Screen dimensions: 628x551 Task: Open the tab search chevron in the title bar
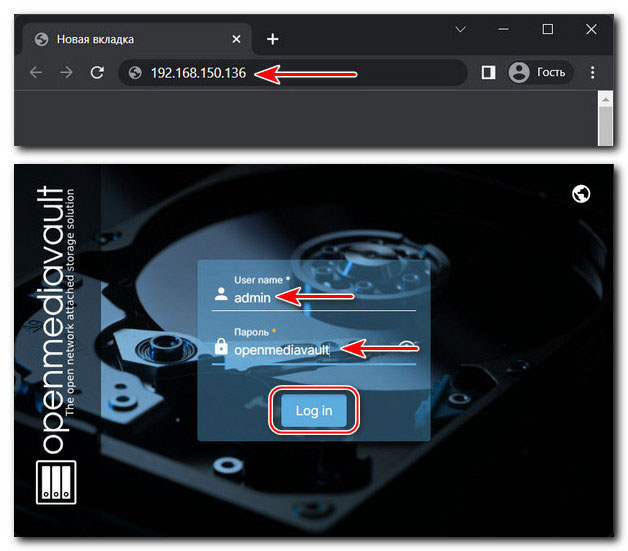(x=461, y=29)
